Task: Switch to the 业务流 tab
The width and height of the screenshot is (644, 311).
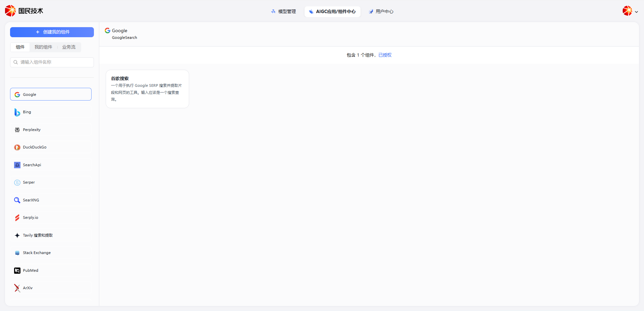Action: coord(69,47)
